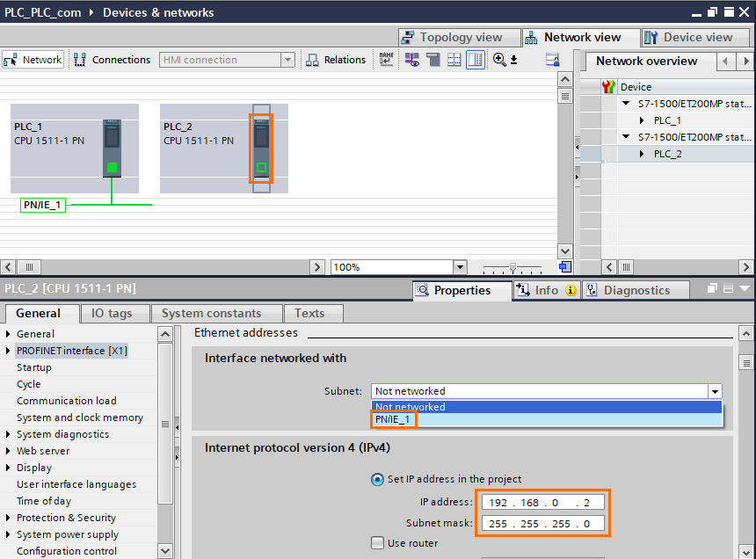The height and width of the screenshot is (559, 756).
Task: Choose PN/IE_1 from the subnet list
Action: click(x=546, y=420)
